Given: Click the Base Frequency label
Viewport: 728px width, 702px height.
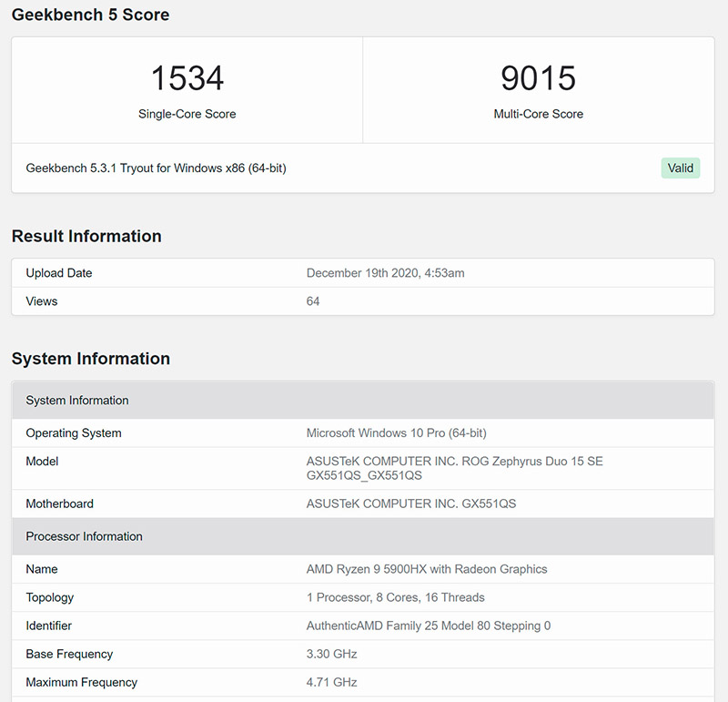Looking at the screenshot, I should point(70,654).
